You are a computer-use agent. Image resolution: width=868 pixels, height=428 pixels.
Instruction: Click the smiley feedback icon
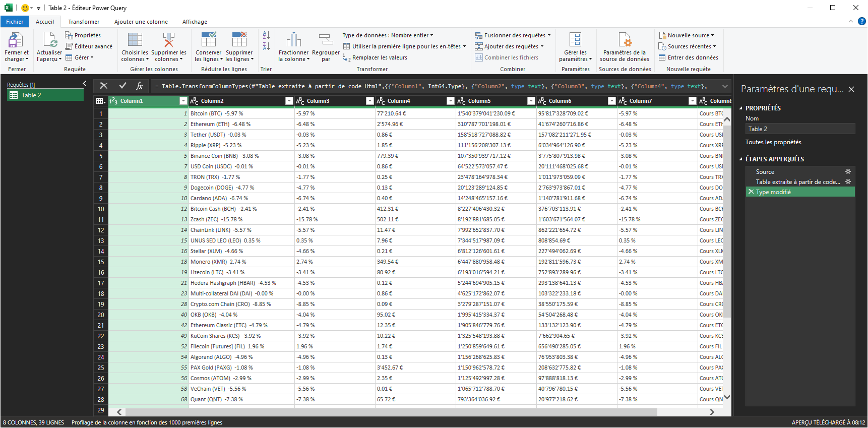coord(25,8)
